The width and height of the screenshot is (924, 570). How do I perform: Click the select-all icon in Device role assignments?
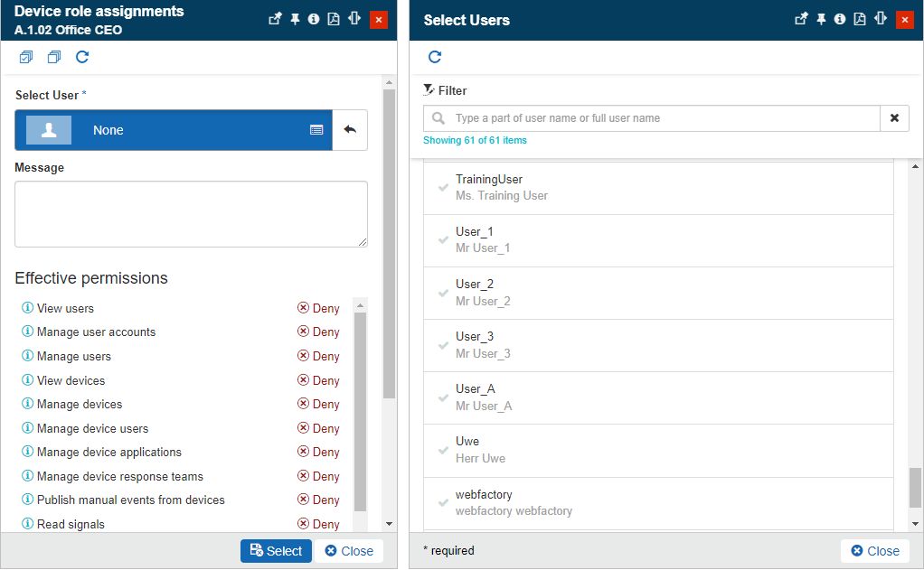coord(26,57)
